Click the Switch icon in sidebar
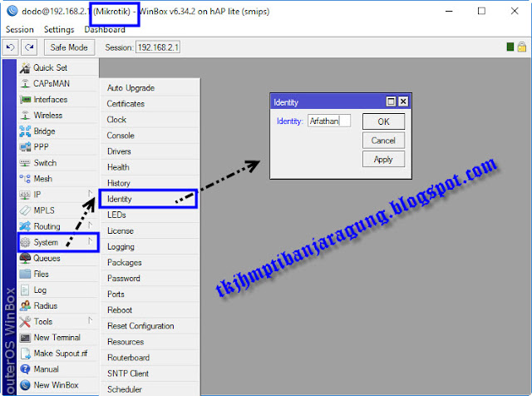 tap(25, 163)
